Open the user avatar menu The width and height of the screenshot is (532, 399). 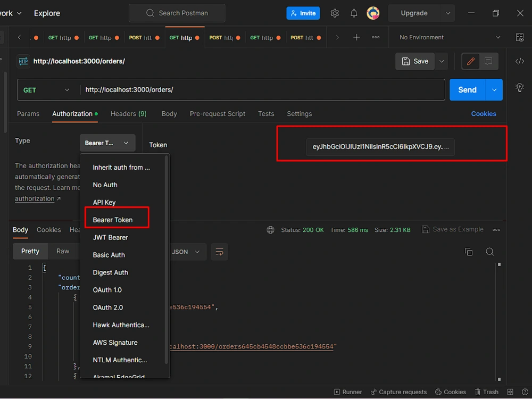pos(373,13)
